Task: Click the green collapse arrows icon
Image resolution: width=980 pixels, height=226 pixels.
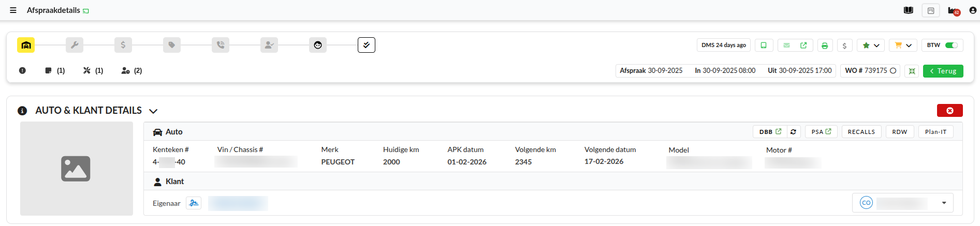Action: [x=912, y=71]
